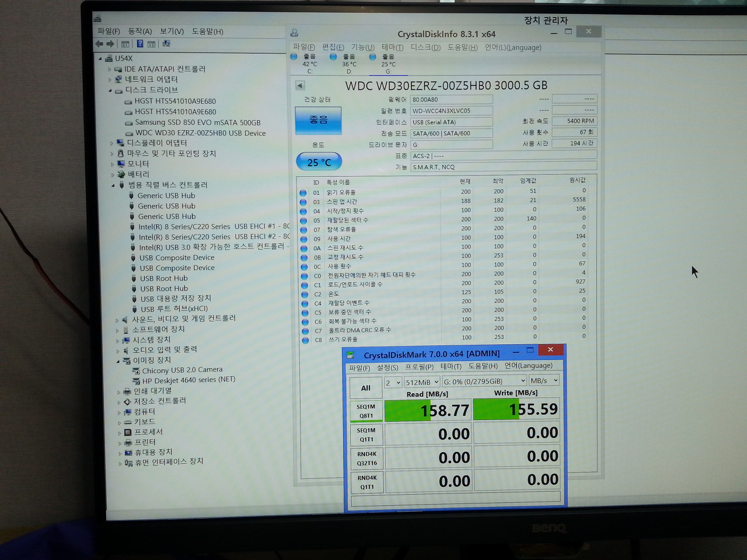This screenshot has width=747, height=560.
Task: Open the Settings menu in CrystalDiskMark
Action: pyautogui.click(x=388, y=367)
